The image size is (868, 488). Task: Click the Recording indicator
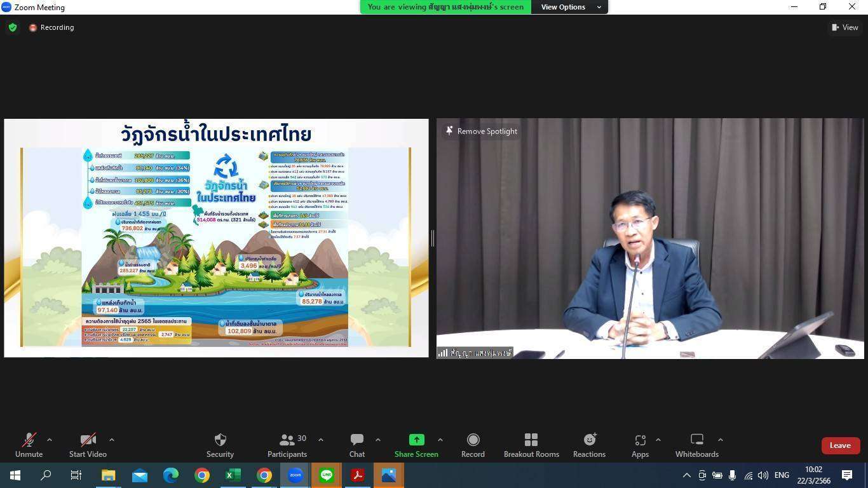tap(51, 27)
